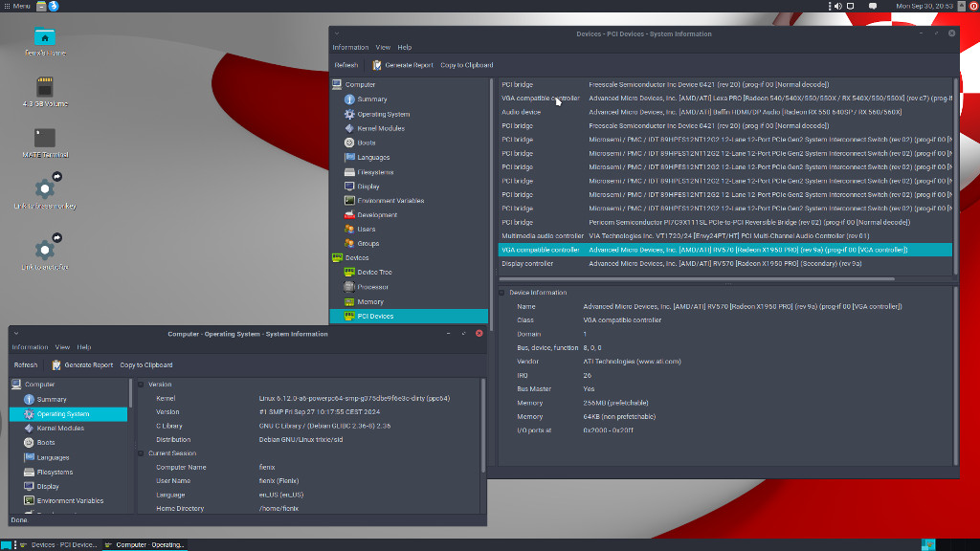This screenshot has width=980, height=551.
Task: Select the Audio device Baffin HDMI row
Action: click(x=725, y=113)
